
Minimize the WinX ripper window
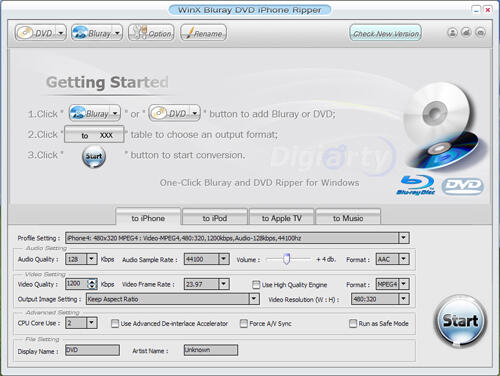(x=476, y=10)
